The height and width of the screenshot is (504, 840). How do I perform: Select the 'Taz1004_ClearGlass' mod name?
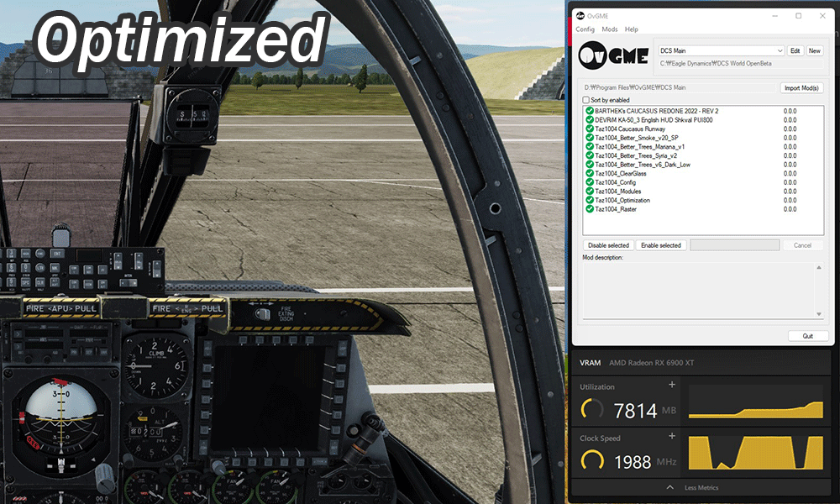(x=621, y=174)
